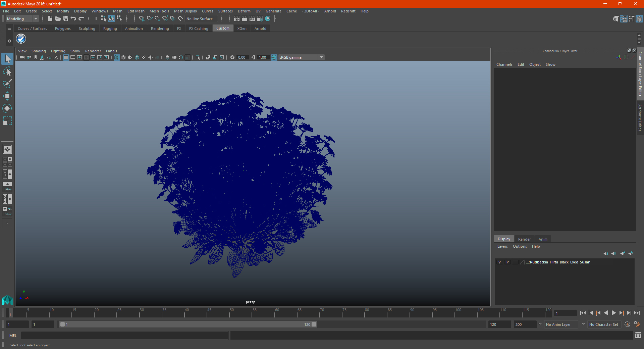Viewport: 644px width, 349px height.
Task: Play the animation forwards
Action: (x=613, y=313)
